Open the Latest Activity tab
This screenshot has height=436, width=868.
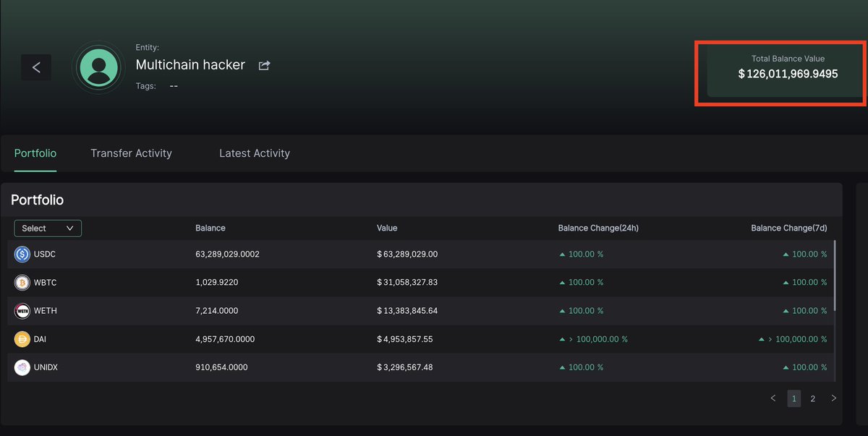point(255,153)
